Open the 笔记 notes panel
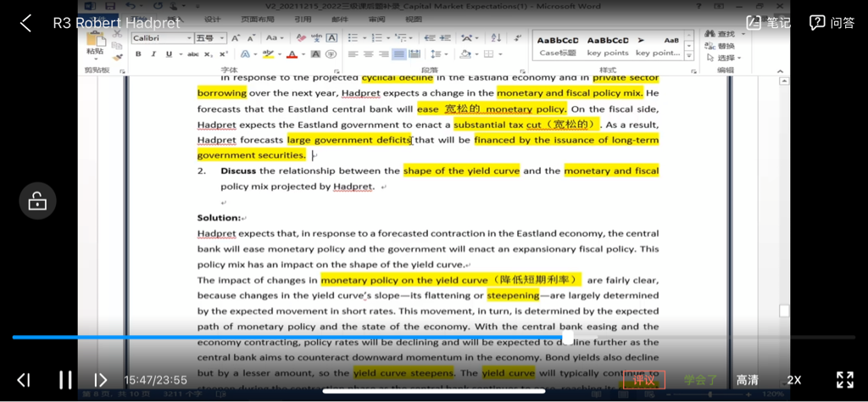Screen dimensions: 868x402 pyautogui.click(x=768, y=23)
